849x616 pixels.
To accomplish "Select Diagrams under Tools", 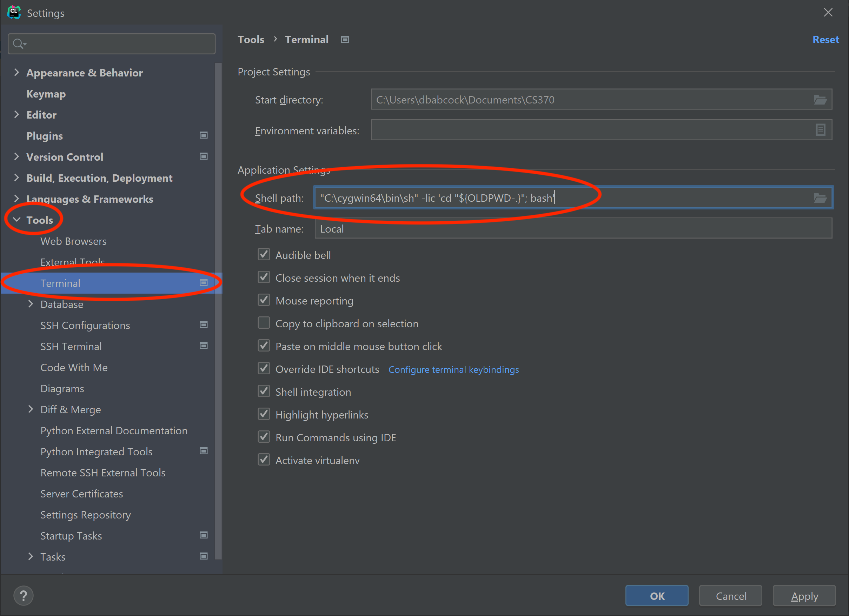I will pyautogui.click(x=62, y=388).
